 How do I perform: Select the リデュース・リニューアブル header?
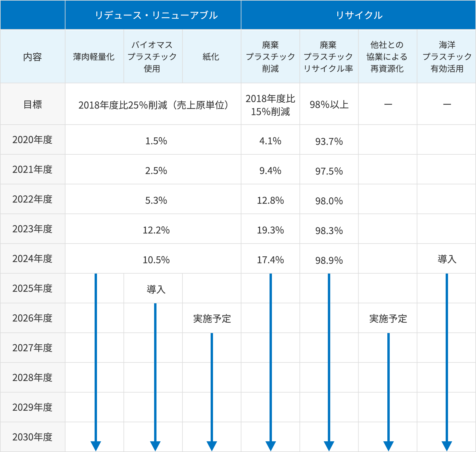156,15
